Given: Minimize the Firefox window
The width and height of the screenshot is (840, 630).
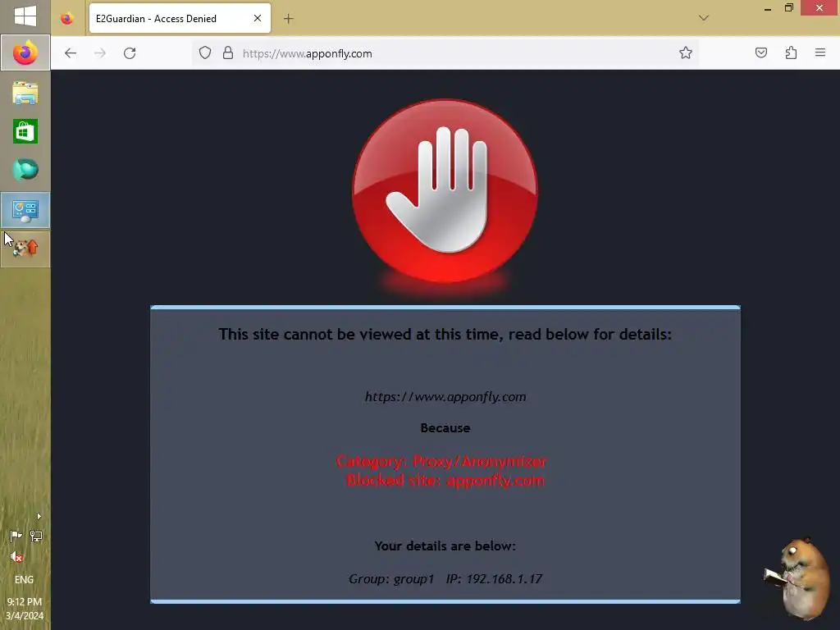Looking at the screenshot, I should coord(768,8).
